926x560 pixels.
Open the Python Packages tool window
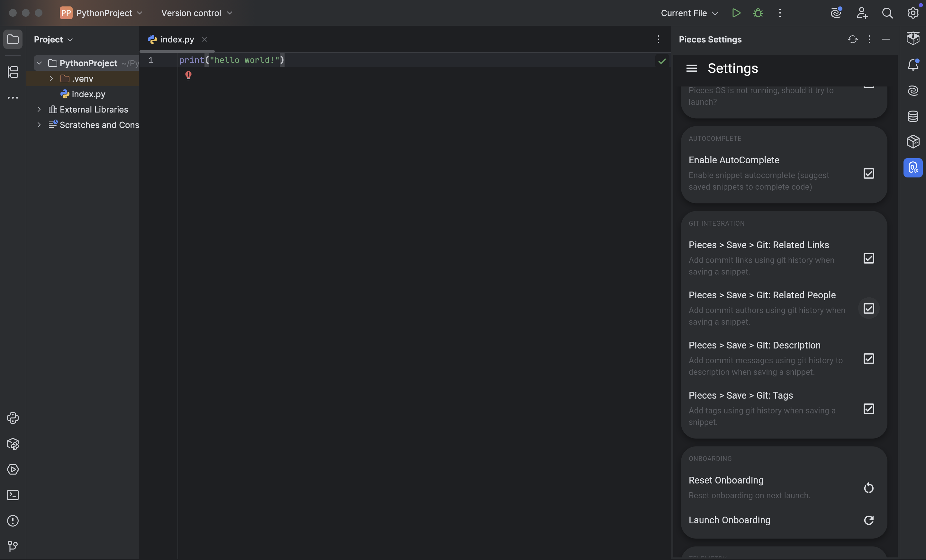[x=13, y=444]
